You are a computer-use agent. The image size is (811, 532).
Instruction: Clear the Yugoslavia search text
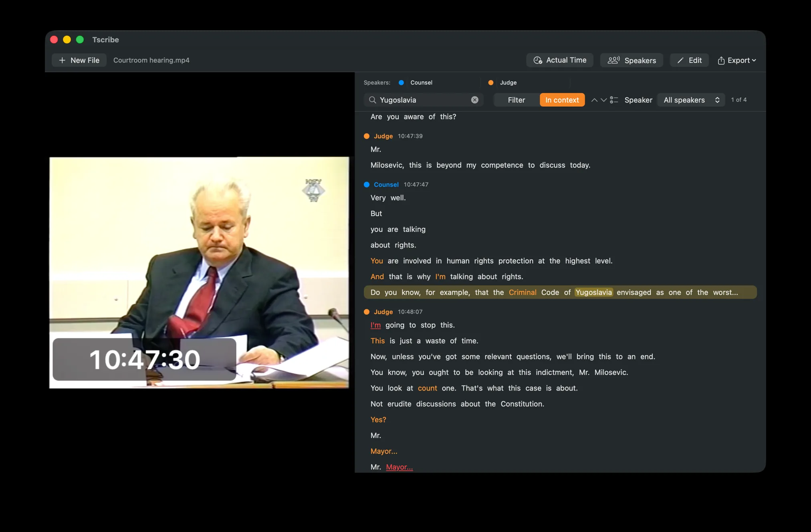pos(474,100)
